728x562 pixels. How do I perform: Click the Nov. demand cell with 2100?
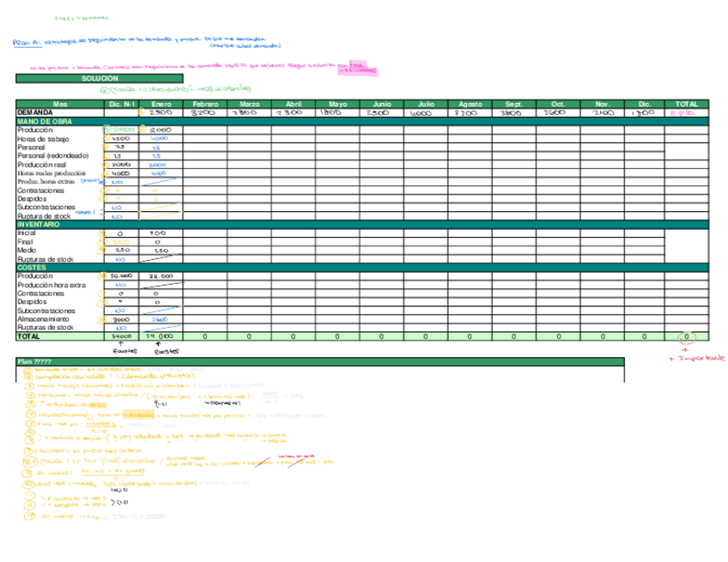pyautogui.click(x=602, y=112)
